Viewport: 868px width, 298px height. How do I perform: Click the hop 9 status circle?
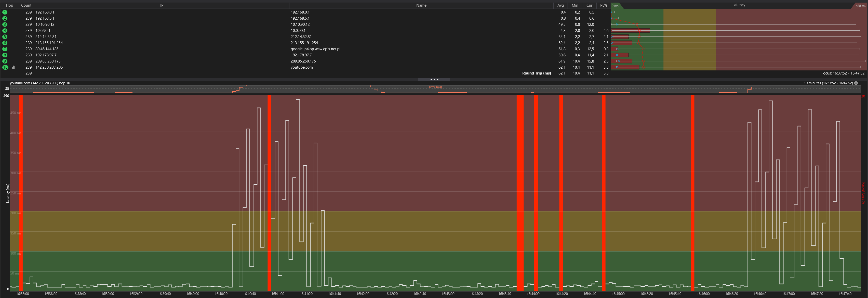(x=5, y=61)
